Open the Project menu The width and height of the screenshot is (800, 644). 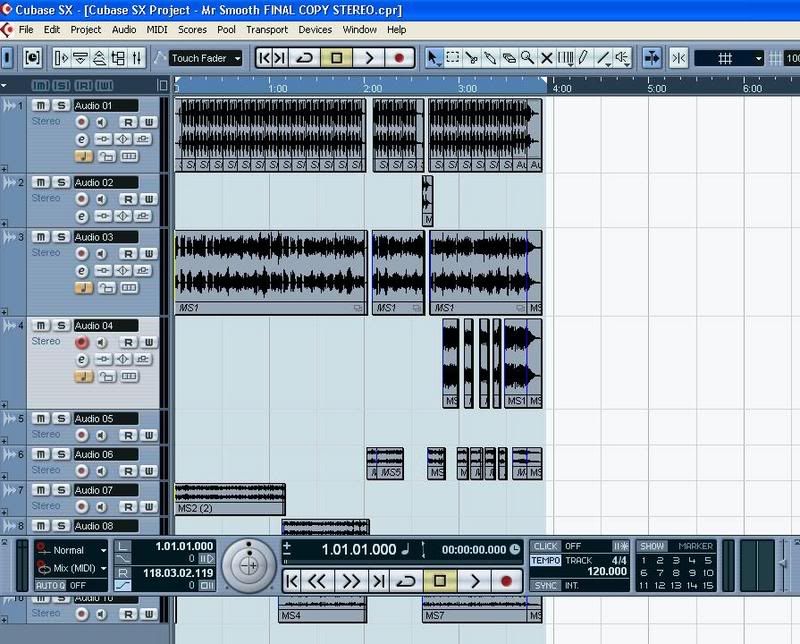pyautogui.click(x=86, y=30)
